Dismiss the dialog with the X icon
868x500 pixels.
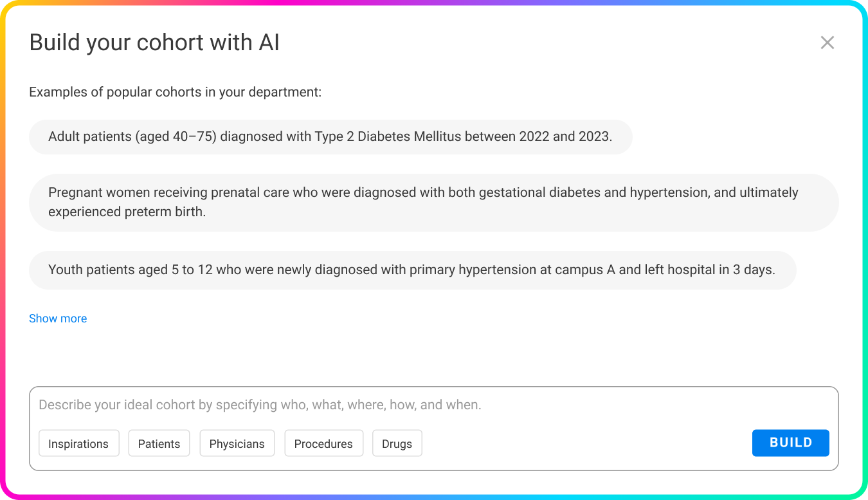[x=827, y=42]
